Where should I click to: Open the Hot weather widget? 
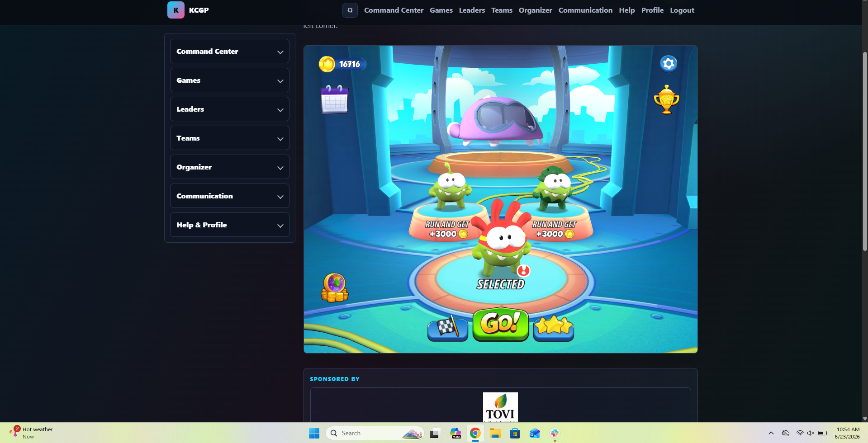pos(31,433)
